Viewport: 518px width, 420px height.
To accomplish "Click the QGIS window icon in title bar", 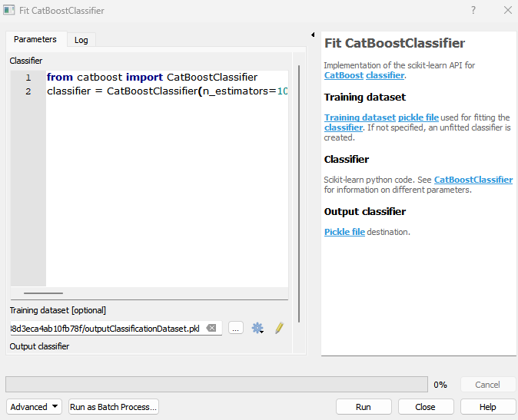I will coord(9,10).
